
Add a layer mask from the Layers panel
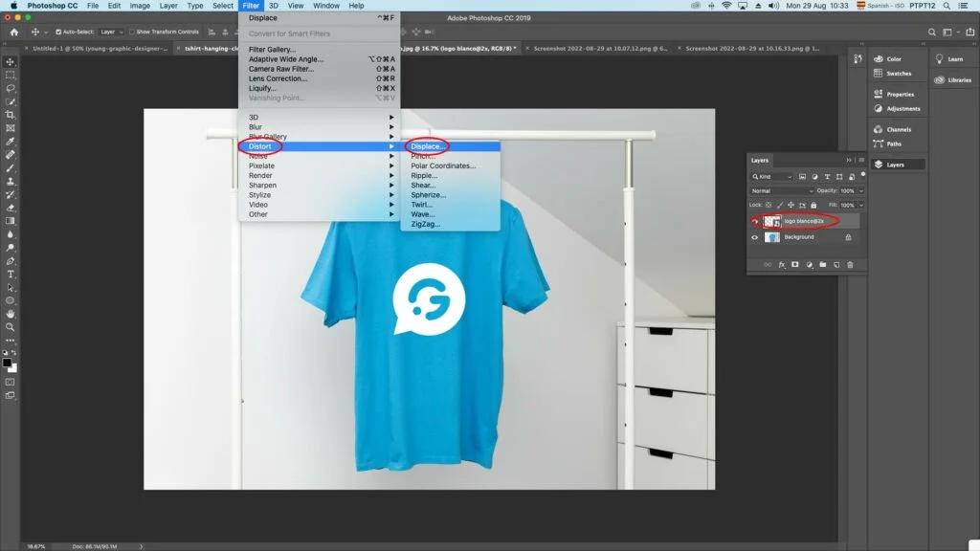[x=795, y=265]
